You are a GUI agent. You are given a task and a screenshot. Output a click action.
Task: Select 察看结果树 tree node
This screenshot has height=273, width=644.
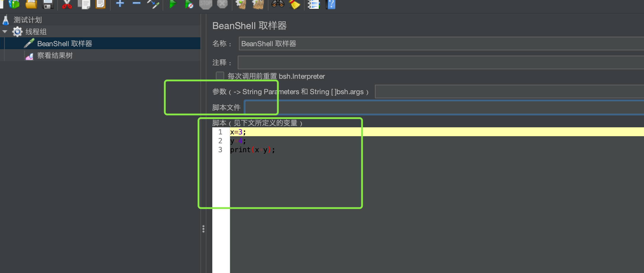pyautogui.click(x=55, y=55)
